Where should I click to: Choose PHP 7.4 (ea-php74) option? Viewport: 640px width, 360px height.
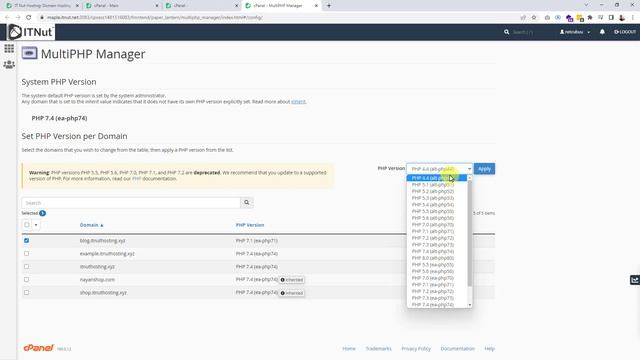[437, 304]
